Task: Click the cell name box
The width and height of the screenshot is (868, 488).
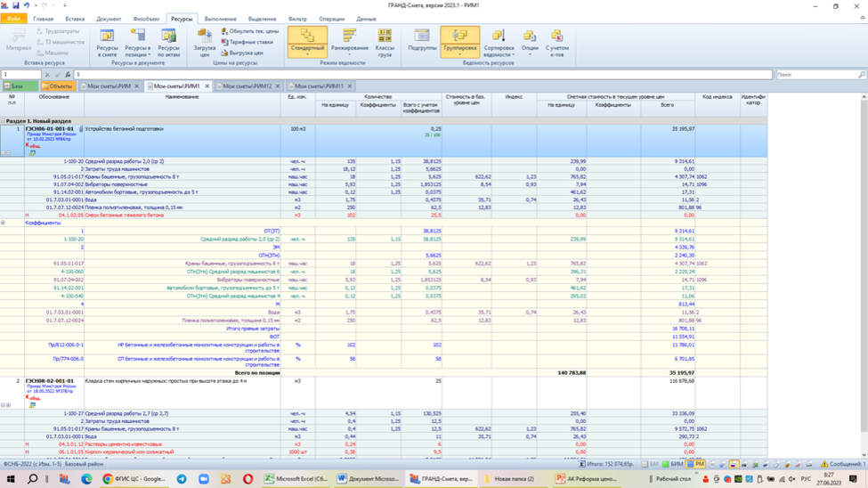Action: pos(21,74)
